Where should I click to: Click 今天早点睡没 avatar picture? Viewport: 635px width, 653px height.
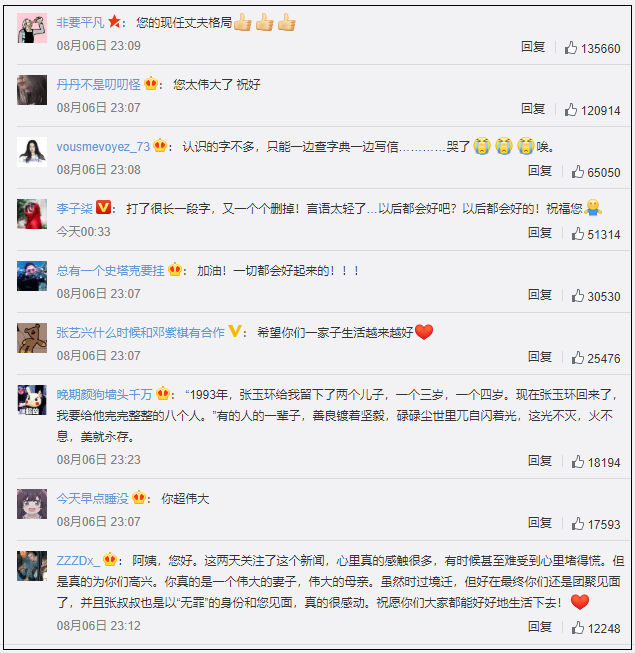pos(32,503)
